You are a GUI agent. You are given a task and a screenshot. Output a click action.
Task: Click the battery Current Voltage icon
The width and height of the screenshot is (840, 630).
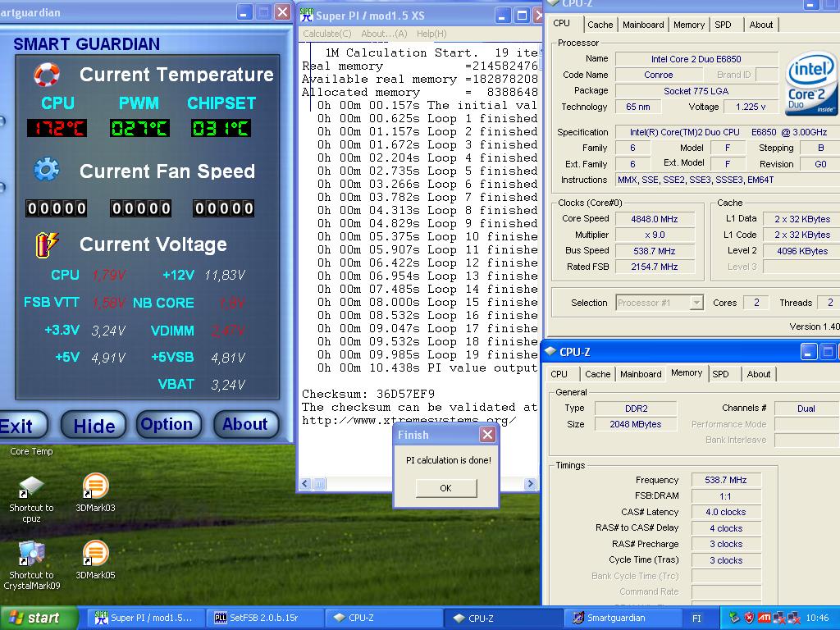click(47, 244)
